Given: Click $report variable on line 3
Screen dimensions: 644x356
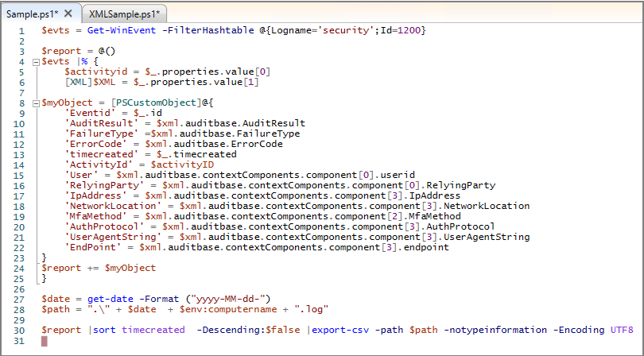Looking at the screenshot, I should 61,51.
